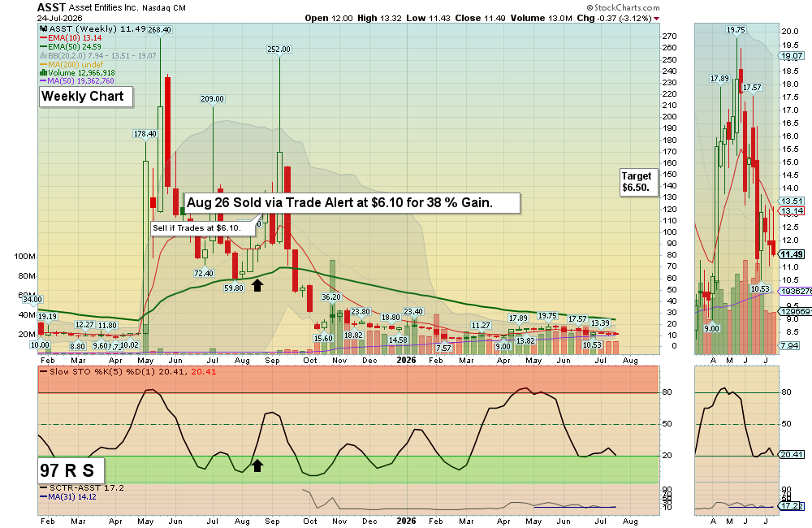Click the 15.60 low price label
The width and height of the screenshot is (812, 528).
pyautogui.click(x=324, y=339)
